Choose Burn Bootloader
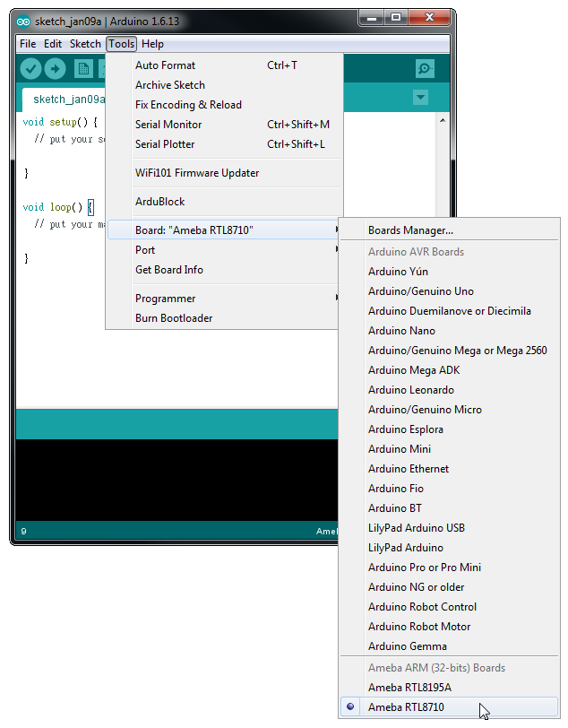Screen dimensions: 568x728 (x=223, y=318)
